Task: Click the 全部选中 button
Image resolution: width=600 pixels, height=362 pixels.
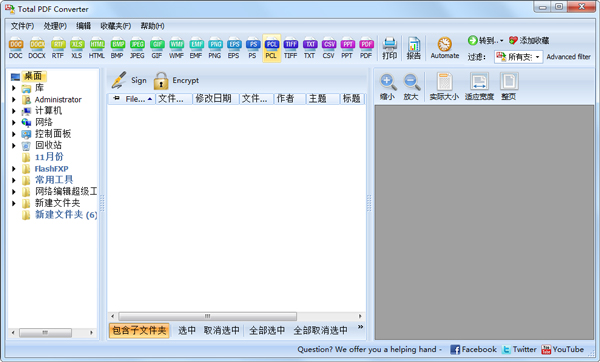Action: (x=267, y=330)
